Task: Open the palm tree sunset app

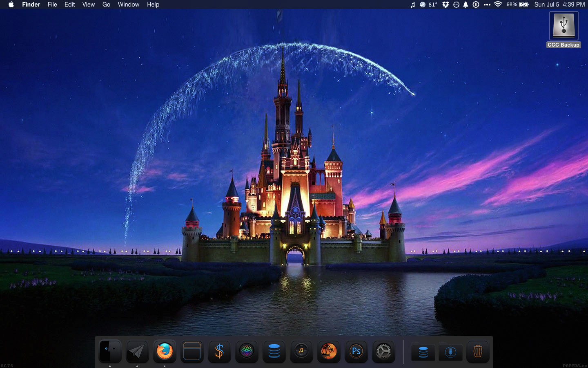Action: click(329, 351)
